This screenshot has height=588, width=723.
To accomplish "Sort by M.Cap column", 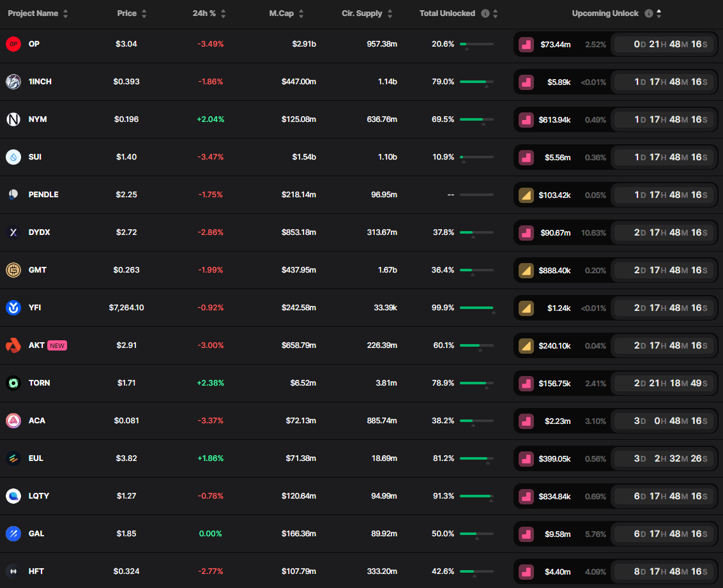I will point(301,14).
